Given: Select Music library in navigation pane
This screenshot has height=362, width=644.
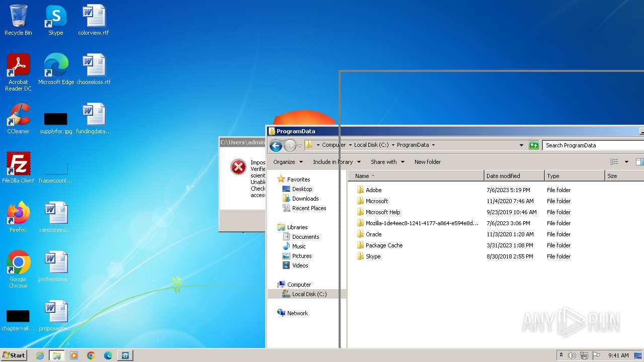Looking at the screenshot, I should pyautogui.click(x=299, y=246).
